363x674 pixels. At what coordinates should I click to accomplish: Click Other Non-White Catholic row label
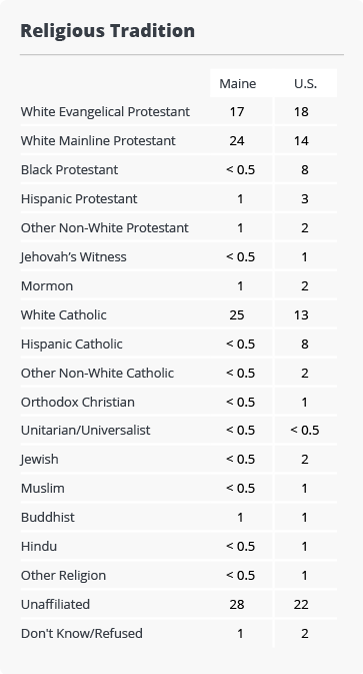pyautogui.click(x=97, y=373)
